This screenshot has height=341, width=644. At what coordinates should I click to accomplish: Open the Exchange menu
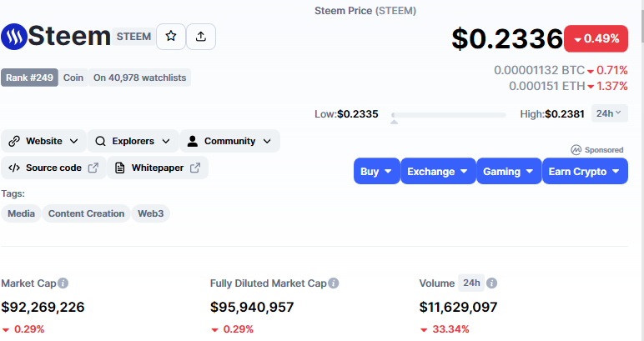coord(438,172)
